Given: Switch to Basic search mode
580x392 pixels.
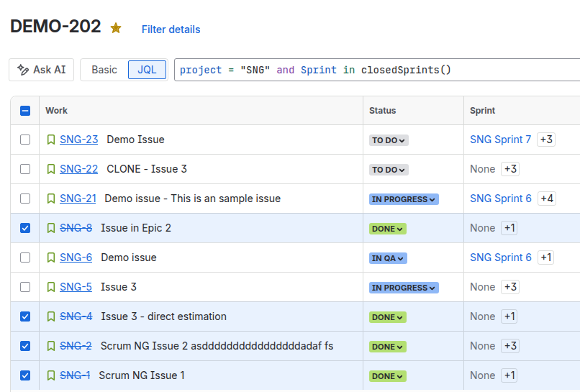Looking at the screenshot, I should pyautogui.click(x=104, y=70).
